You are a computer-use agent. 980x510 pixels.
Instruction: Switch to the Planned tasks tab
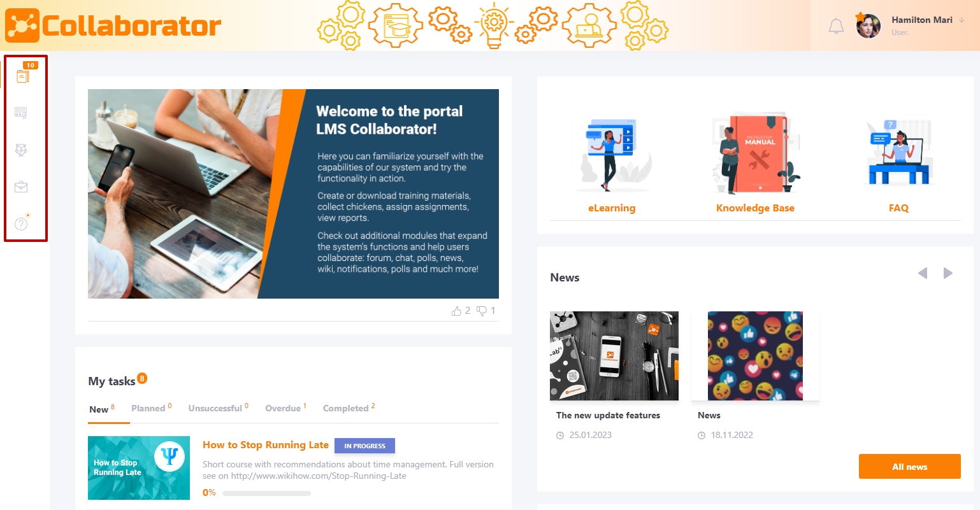point(148,408)
